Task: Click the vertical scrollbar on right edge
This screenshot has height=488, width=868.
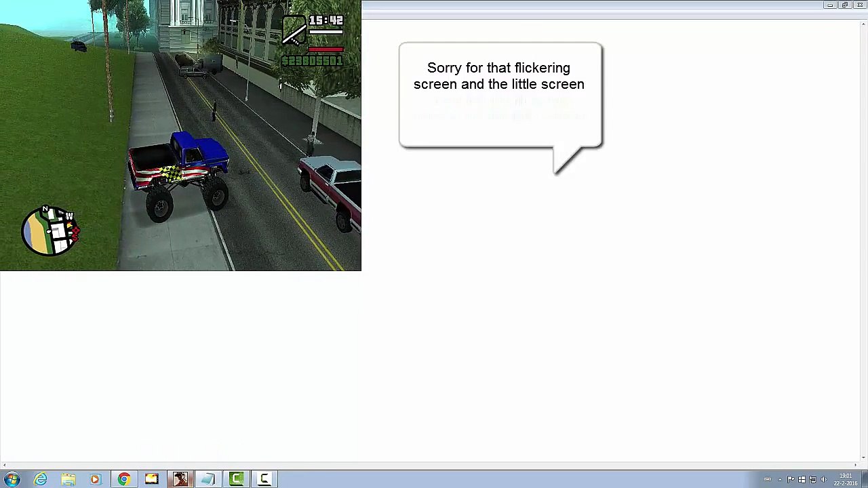Action: click(x=863, y=241)
